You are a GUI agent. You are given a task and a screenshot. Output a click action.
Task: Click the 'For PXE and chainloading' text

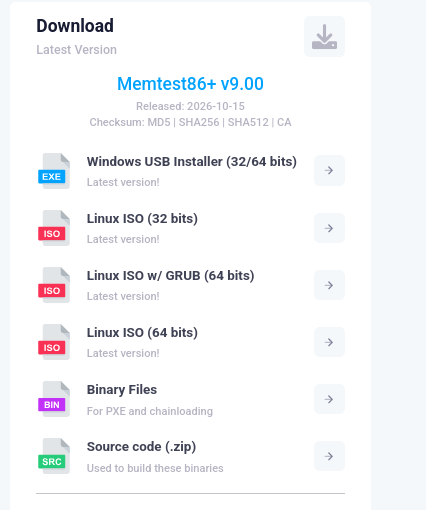[x=150, y=411]
